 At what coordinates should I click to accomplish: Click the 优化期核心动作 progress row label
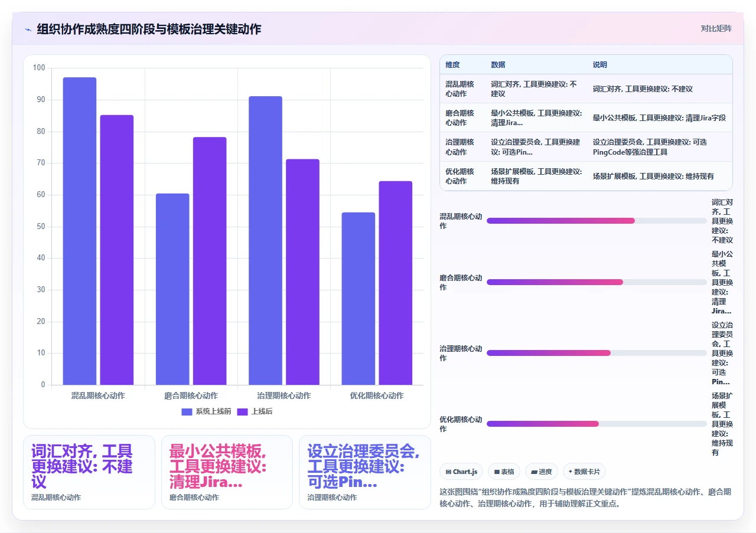coord(461,424)
